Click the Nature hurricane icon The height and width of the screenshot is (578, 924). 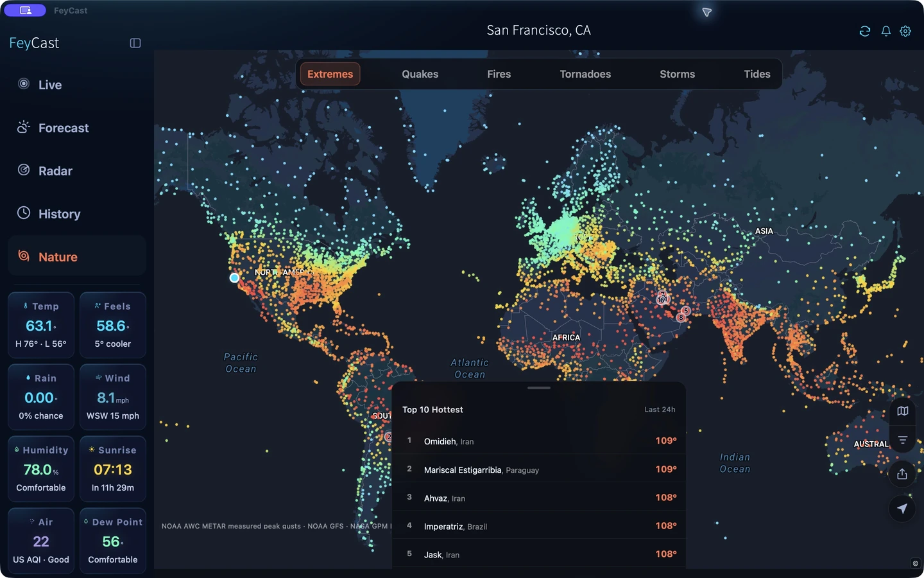[24, 256]
